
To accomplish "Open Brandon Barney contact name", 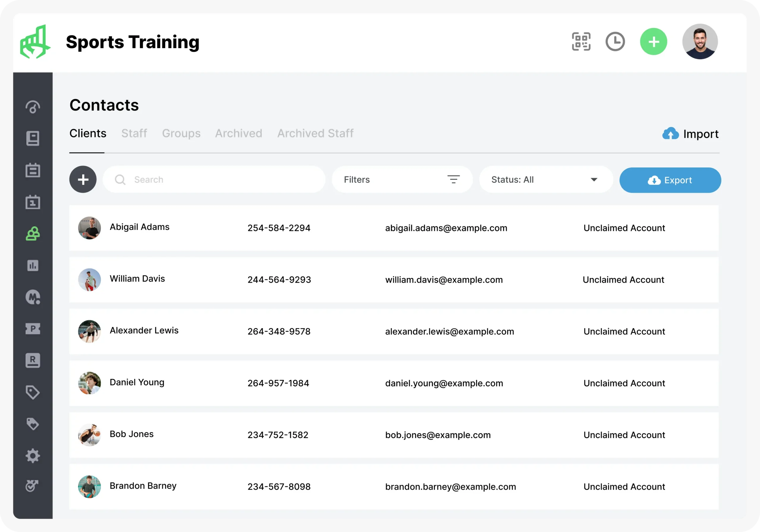I will [143, 486].
